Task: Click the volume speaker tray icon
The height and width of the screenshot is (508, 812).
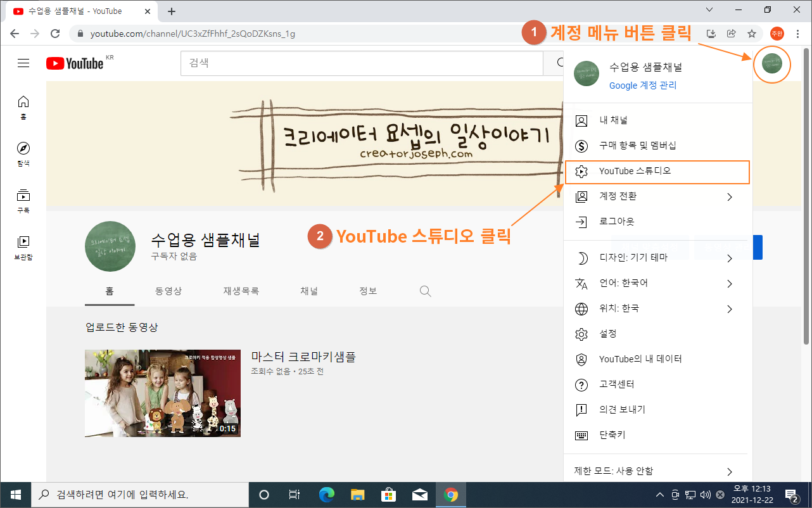Action: point(705,495)
